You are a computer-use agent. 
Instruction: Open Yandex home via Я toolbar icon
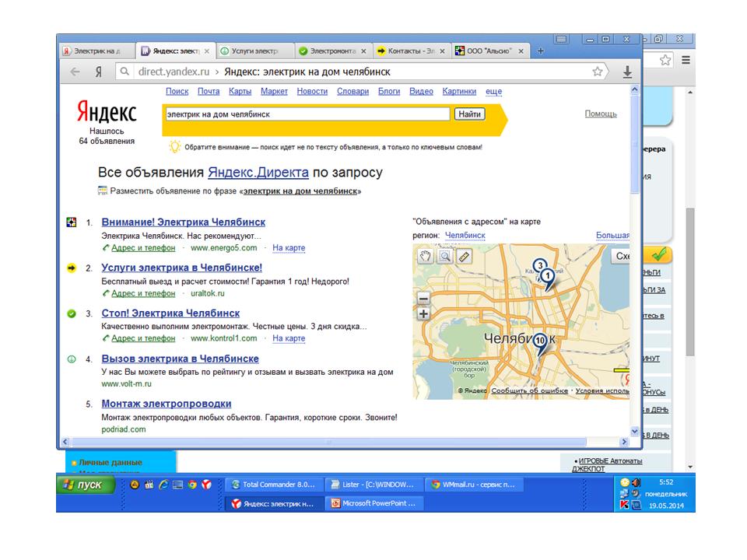(99, 72)
